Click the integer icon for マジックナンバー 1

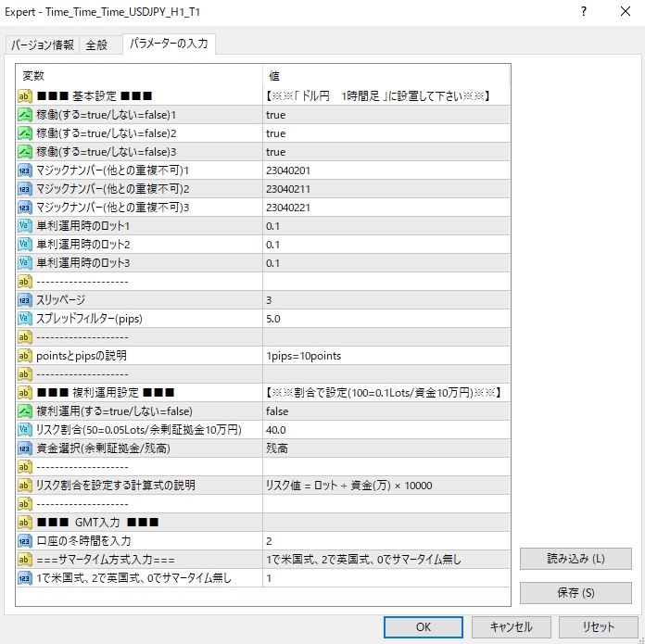click(25, 170)
